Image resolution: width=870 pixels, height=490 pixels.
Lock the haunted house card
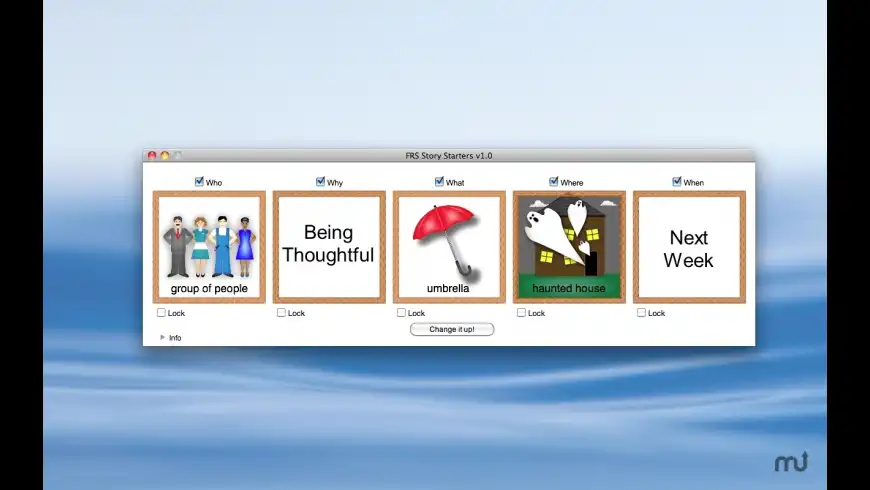coord(521,312)
